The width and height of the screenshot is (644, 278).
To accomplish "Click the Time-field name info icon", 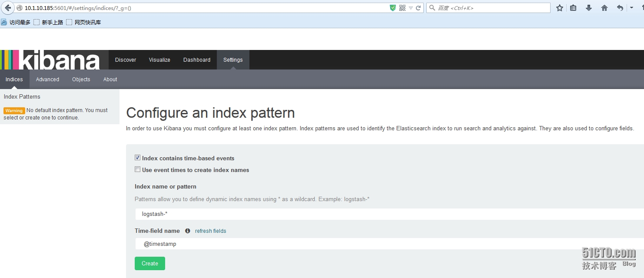I will (x=188, y=231).
